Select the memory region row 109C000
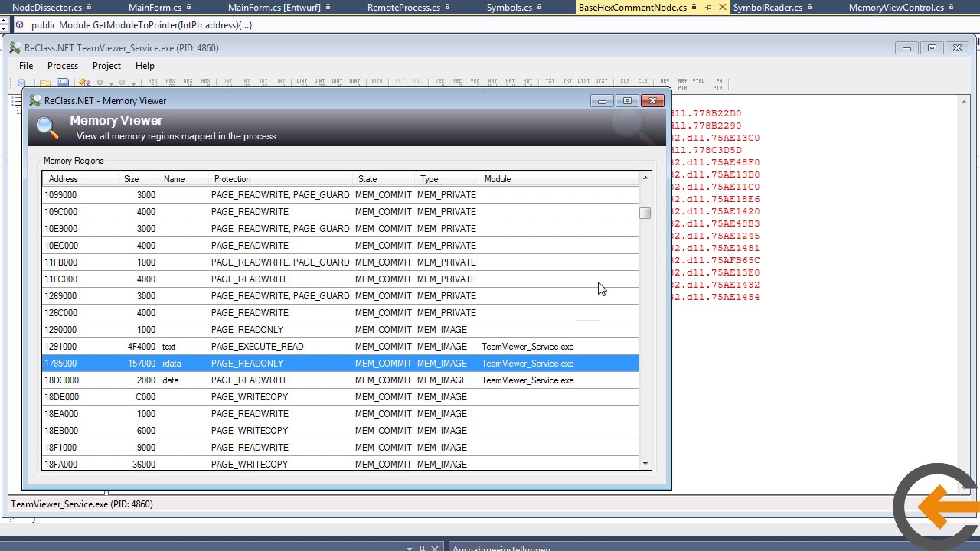 click(340, 212)
